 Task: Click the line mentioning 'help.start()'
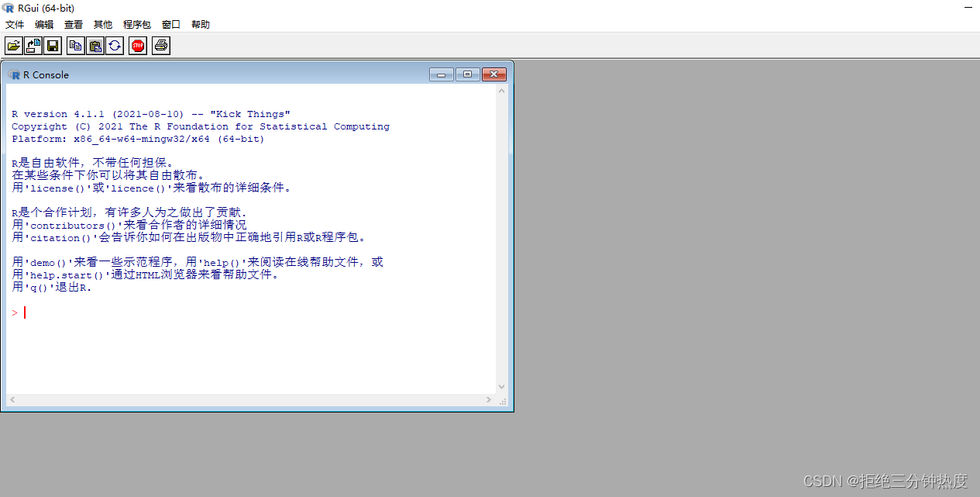pyautogui.click(x=146, y=274)
